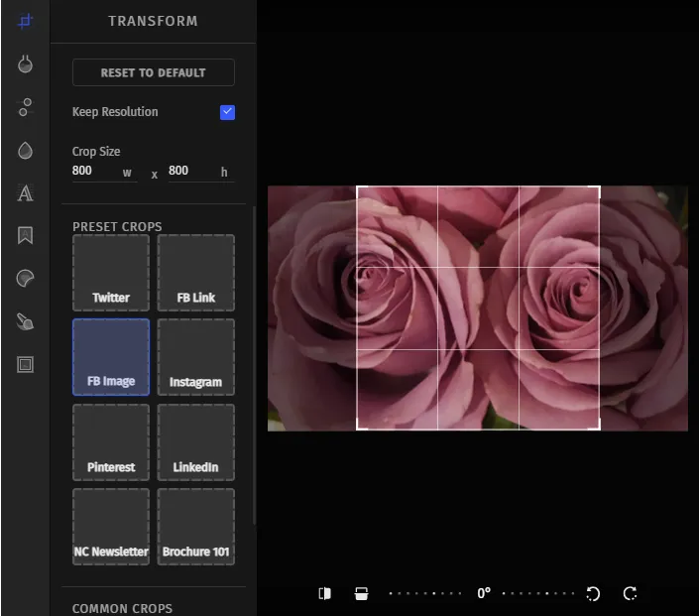The height and width of the screenshot is (616, 699).
Task: Flip image vertically icon
Action: pos(361,594)
